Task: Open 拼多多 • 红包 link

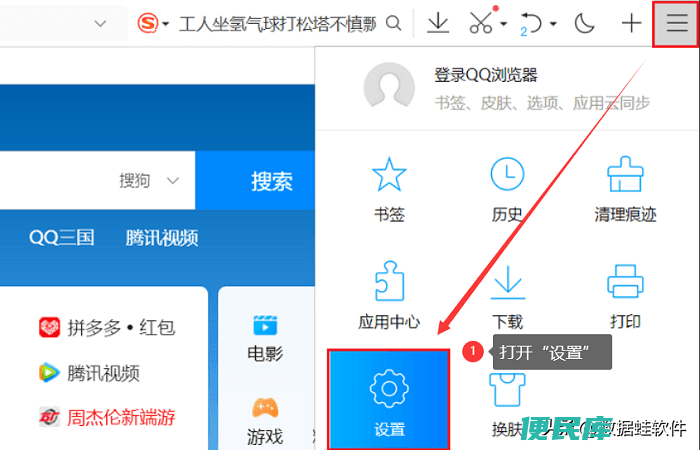Action: tap(107, 328)
